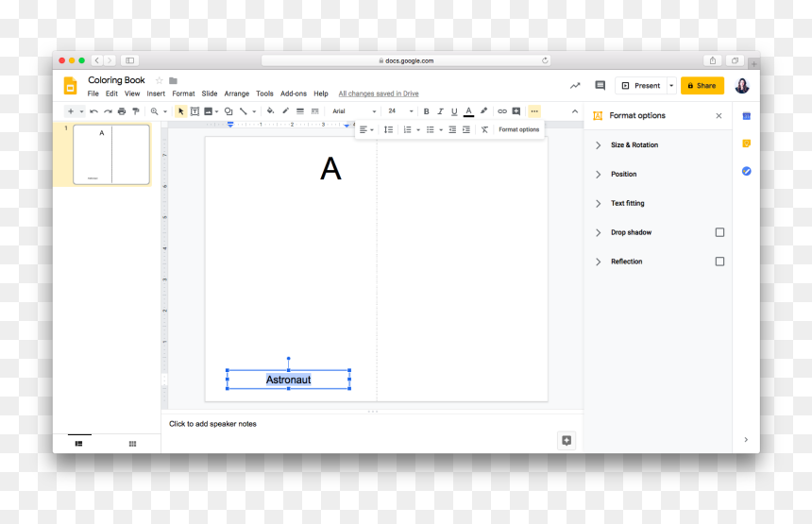Open the new slide layout dropdown arrow
Viewport: 812px width, 524px height.
pos(81,111)
